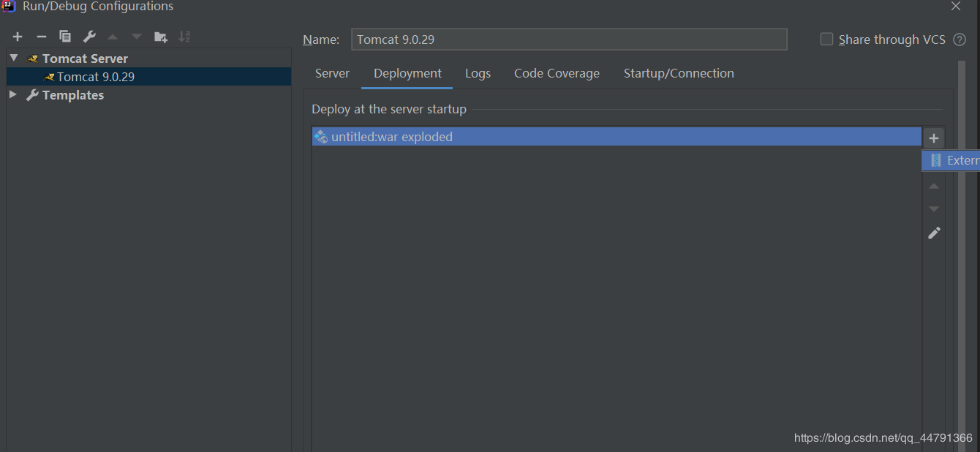Click the copy configuration icon

pos(65,37)
